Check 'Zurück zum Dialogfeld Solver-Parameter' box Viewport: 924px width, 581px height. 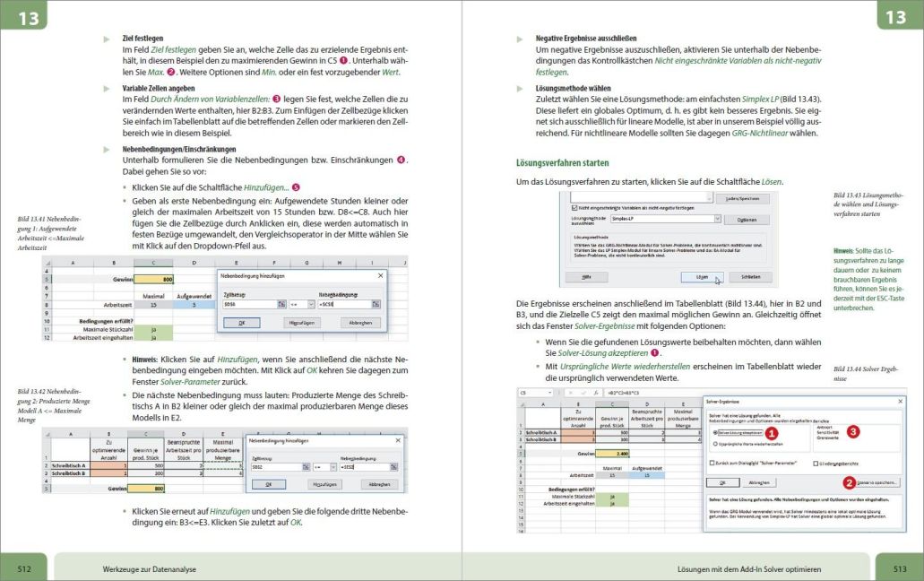point(712,463)
